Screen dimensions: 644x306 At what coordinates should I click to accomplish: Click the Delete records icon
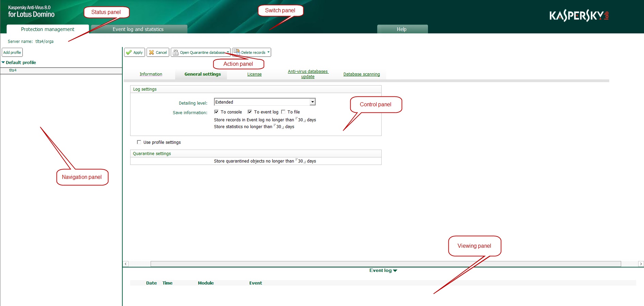coord(236,52)
